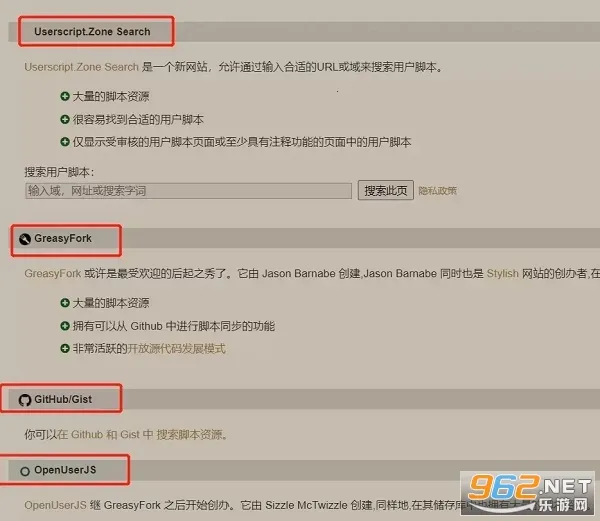Open Userscript.Zone Search link in description paragraph
The width and height of the screenshot is (600, 521).
click(81, 67)
